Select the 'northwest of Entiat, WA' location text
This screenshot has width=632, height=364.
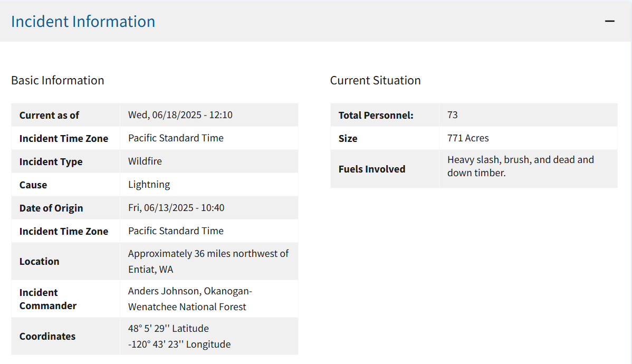pyautogui.click(x=208, y=261)
